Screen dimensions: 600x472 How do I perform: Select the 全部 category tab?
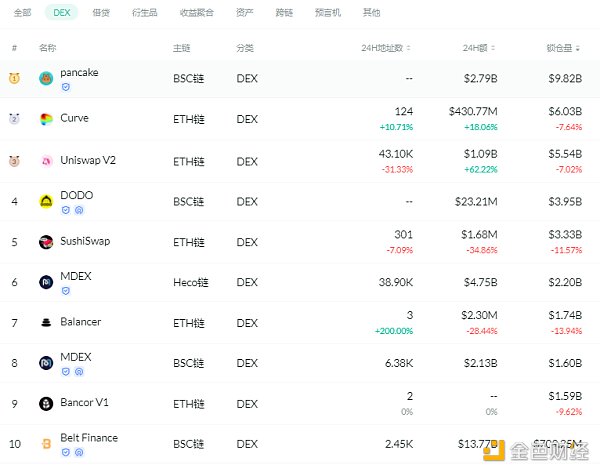point(22,13)
